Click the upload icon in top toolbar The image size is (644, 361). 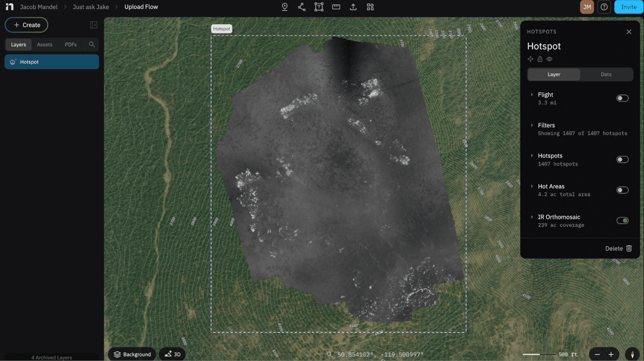coord(353,7)
